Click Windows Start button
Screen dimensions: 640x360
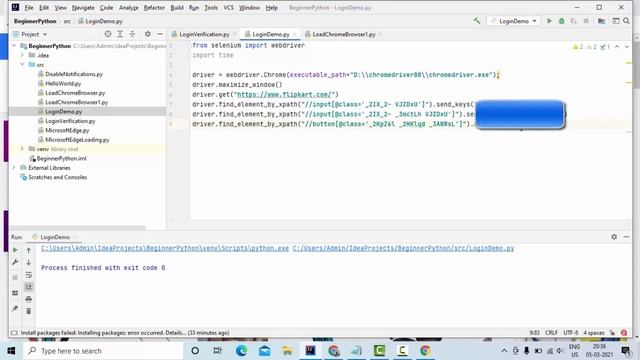pyautogui.click(x=11, y=351)
